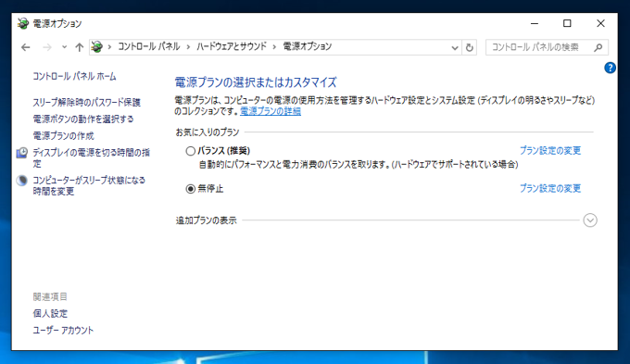The width and height of the screenshot is (630, 364).
Task: Expand chevron after ハードウェアとサウンド breadcrumb
Action: pyautogui.click(x=275, y=47)
